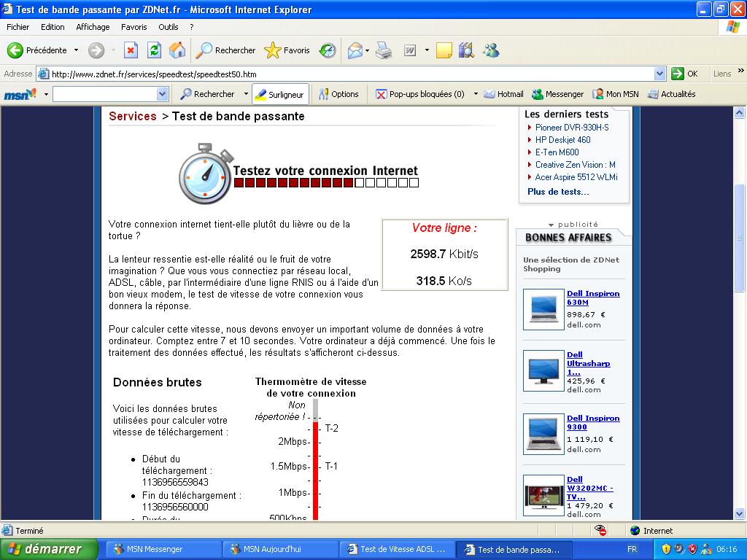Click the Messenger icon in the IE toolbar
This screenshot has width=747, height=560.
point(491,50)
